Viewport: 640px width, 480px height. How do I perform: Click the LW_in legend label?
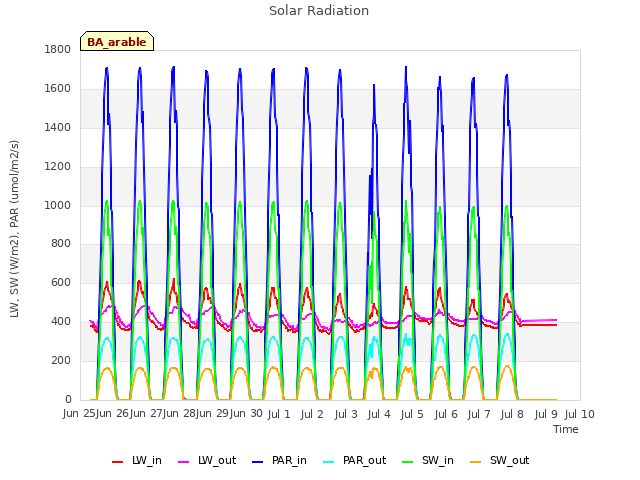tap(147, 460)
